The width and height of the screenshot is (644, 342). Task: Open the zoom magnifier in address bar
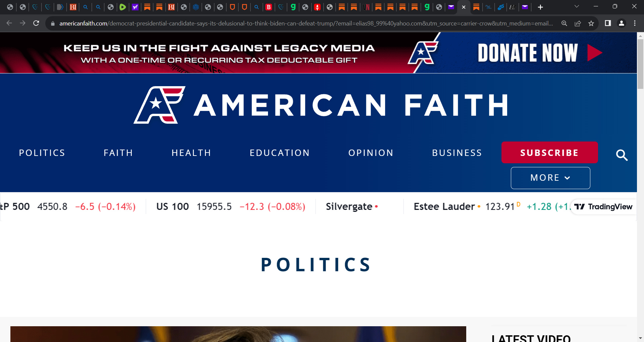click(x=564, y=23)
